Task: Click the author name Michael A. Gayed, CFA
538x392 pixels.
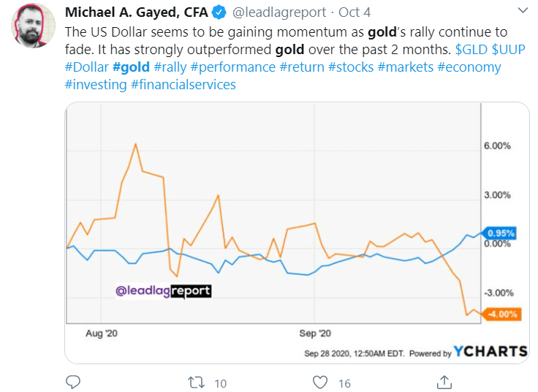Action: click(136, 13)
